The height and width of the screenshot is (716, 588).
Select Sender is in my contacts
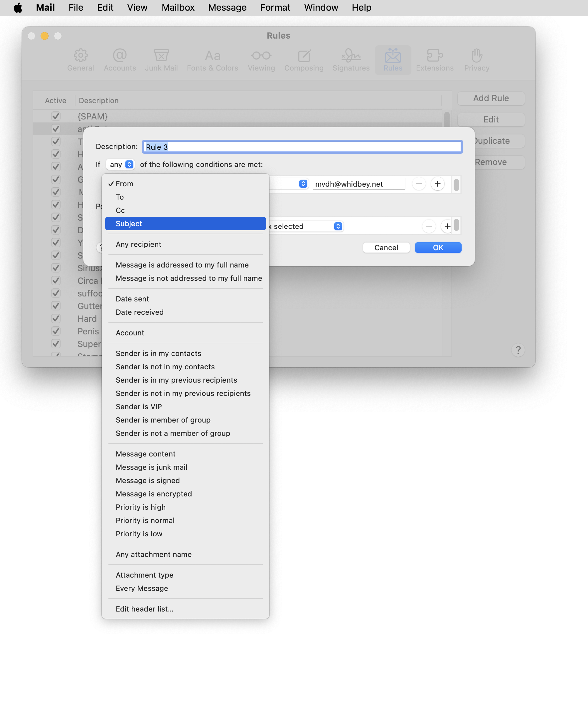coord(185,353)
